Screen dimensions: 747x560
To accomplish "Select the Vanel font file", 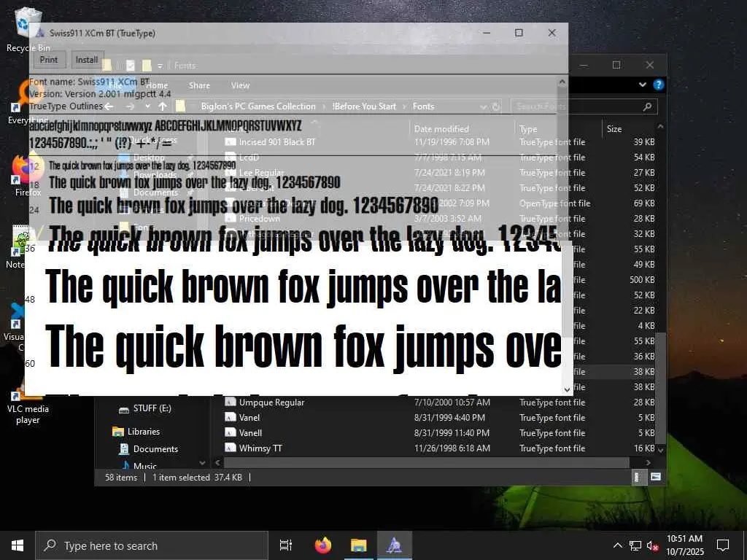I will [249, 418].
